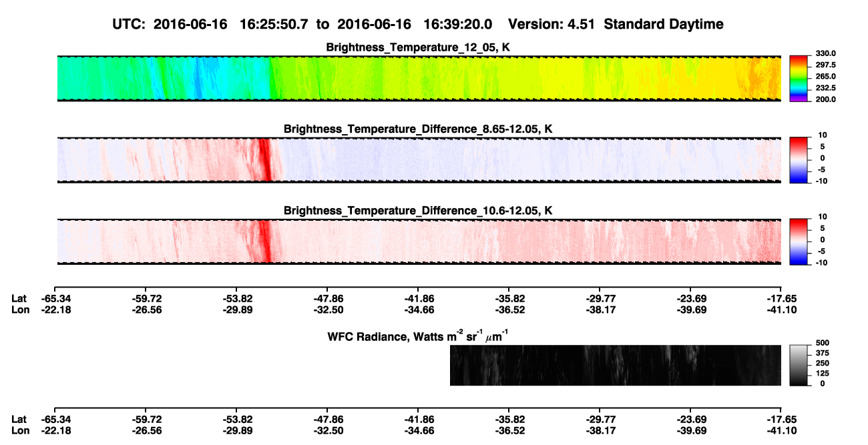The image size is (868, 445).
Task: Click the 'Lat' axis label under the WFC Radiance image
Action: pyautogui.click(x=19, y=419)
